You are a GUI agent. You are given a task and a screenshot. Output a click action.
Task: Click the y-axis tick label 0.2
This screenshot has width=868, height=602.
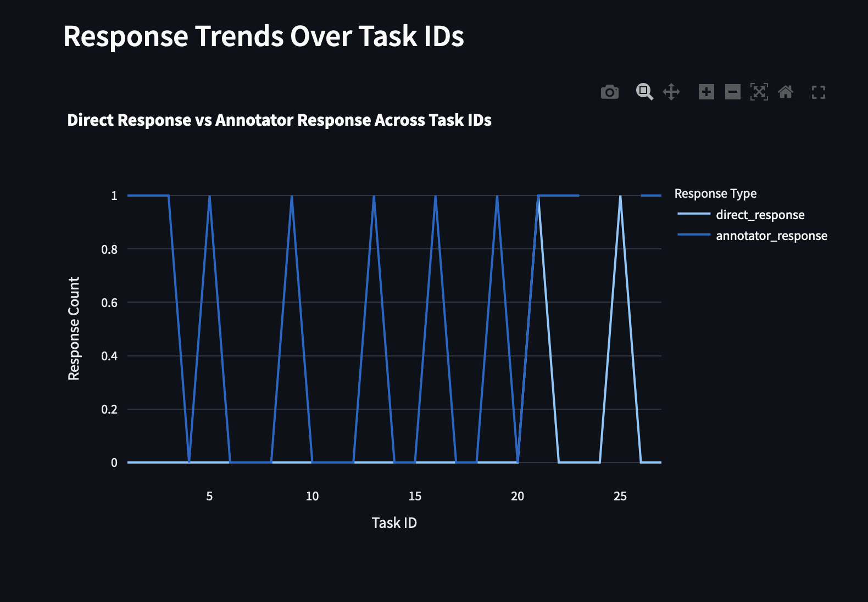coord(109,409)
